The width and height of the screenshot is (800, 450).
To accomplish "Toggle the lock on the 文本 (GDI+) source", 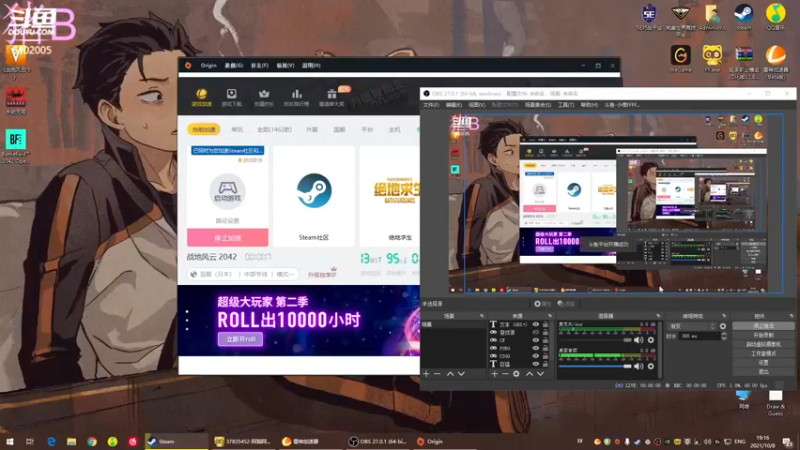I will point(545,324).
